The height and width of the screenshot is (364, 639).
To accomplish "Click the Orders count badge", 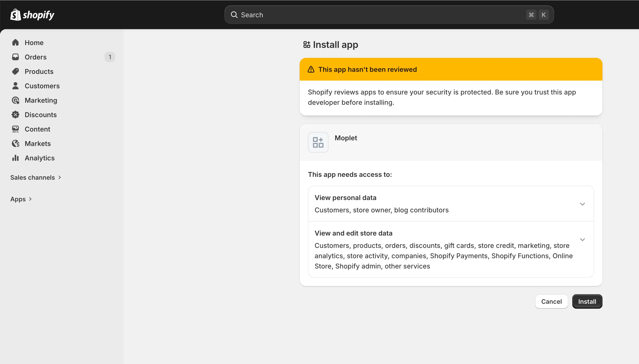I will coord(110,57).
